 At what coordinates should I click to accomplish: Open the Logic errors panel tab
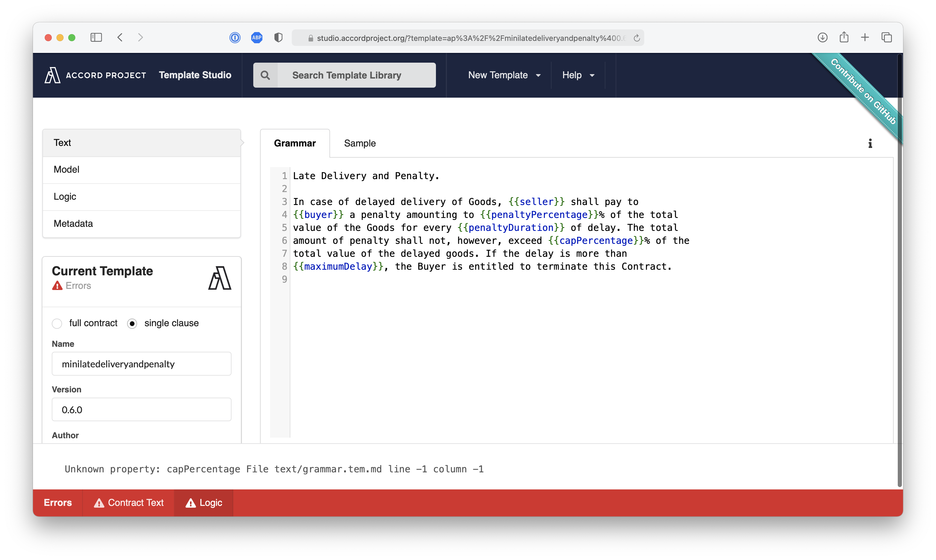[x=204, y=503]
